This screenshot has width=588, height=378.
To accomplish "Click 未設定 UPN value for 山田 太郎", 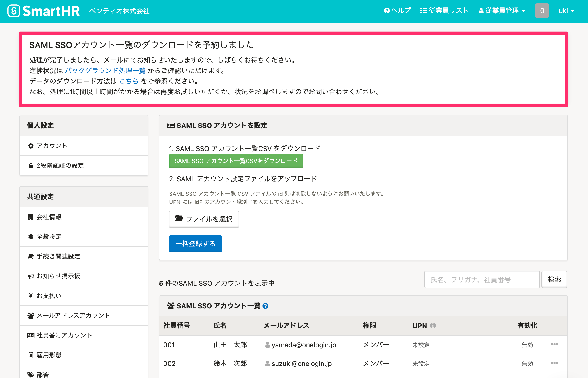I will 421,345.
